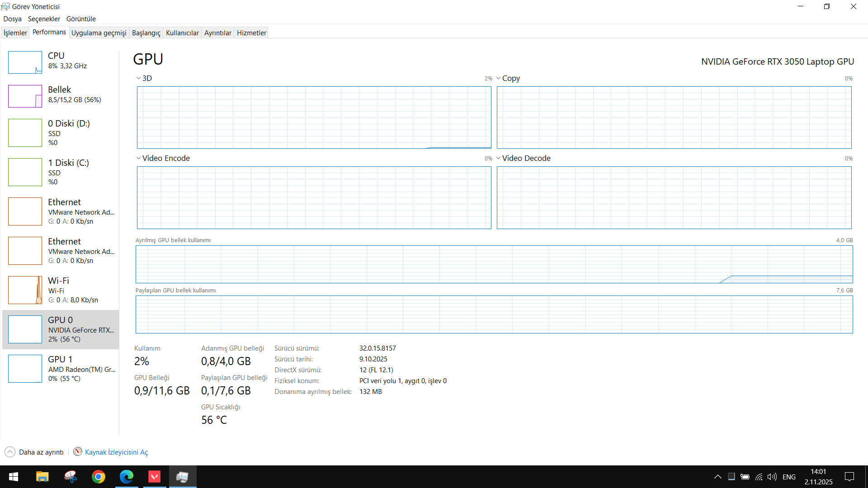Open the 3D engine dropdown chevron

(x=138, y=78)
